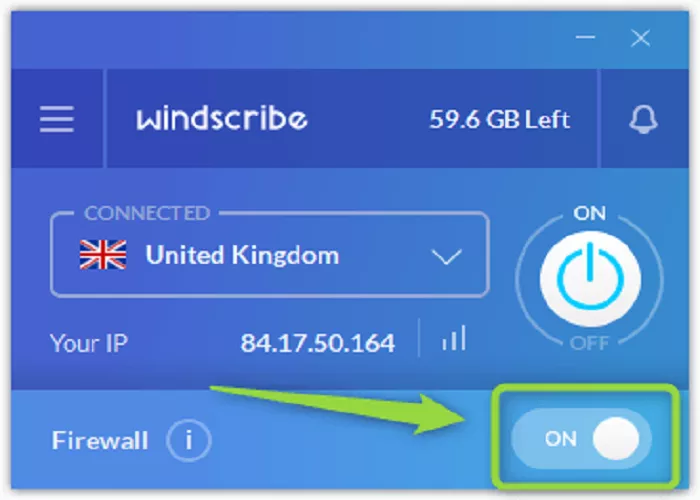
Task: Click the ON label inside the Firewall switch
Action: [561, 439]
